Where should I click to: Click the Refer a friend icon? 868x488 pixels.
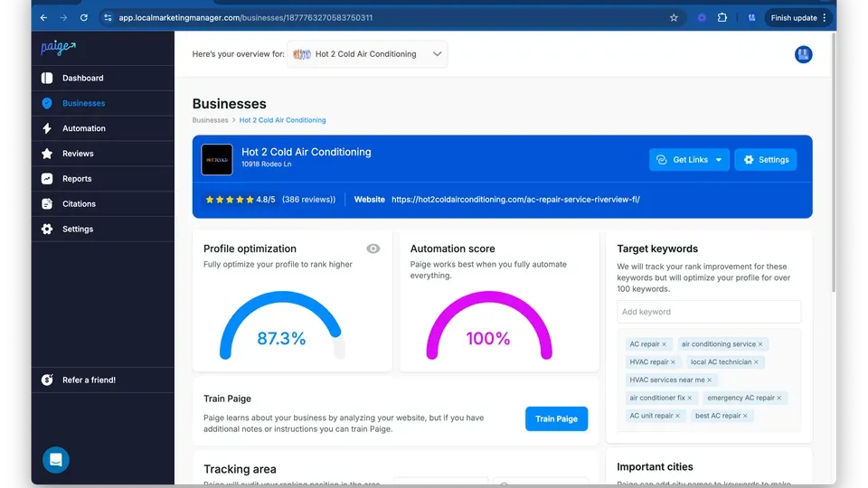pos(47,380)
